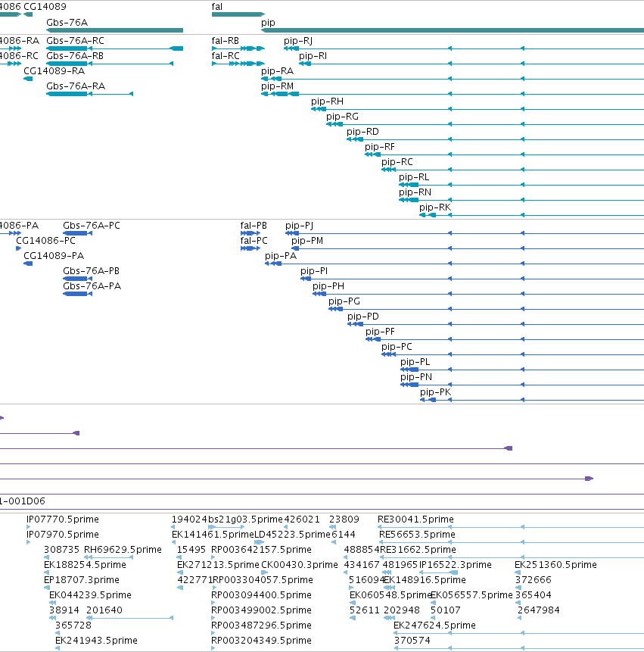
Task: Select protein pip-PA
Action: pyautogui.click(x=281, y=256)
